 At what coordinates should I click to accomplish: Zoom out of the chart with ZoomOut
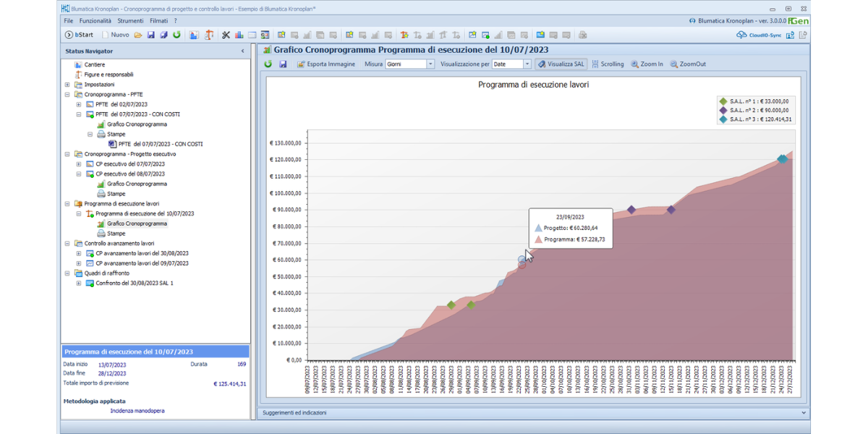pos(688,64)
